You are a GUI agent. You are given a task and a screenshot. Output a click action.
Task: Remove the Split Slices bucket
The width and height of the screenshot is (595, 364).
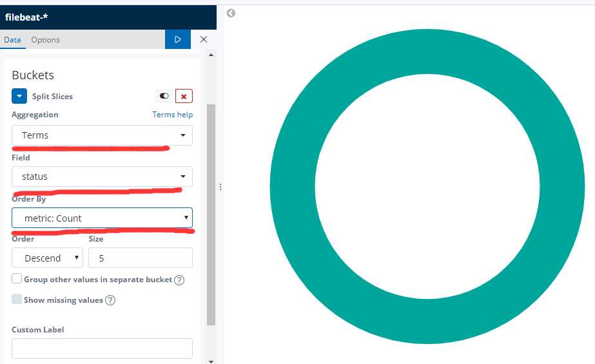coord(184,96)
